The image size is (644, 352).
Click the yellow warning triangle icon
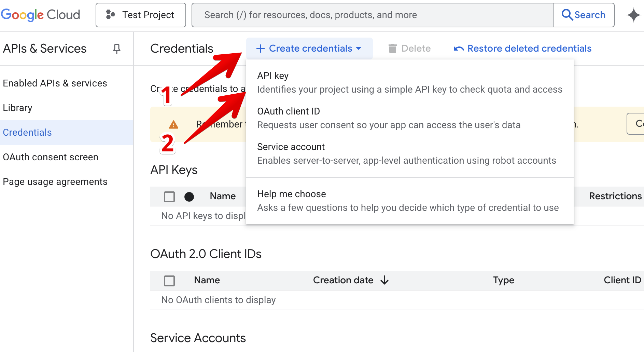click(x=173, y=124)
